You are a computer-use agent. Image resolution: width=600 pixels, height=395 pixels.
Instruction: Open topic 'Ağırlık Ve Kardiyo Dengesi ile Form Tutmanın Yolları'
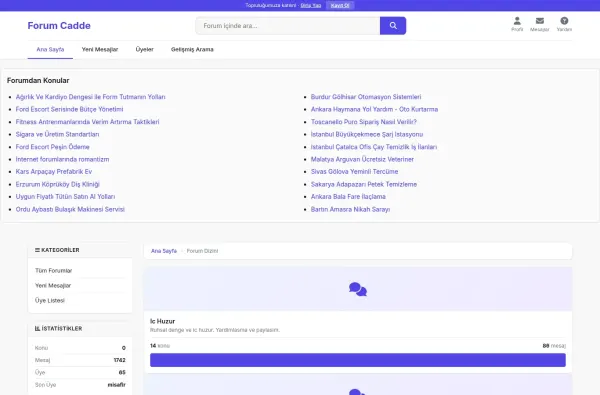pyautogui.click(x=90, y=97)
